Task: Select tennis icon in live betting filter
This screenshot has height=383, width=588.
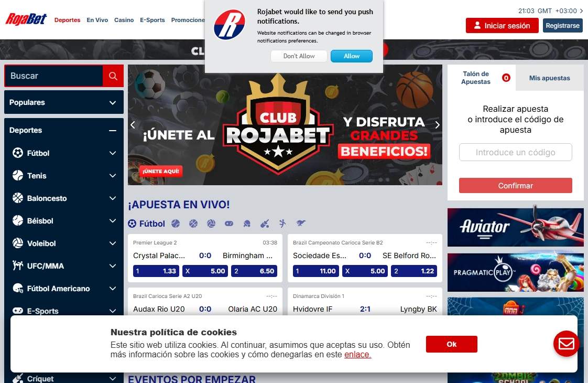Action: (x=176, y=224)
